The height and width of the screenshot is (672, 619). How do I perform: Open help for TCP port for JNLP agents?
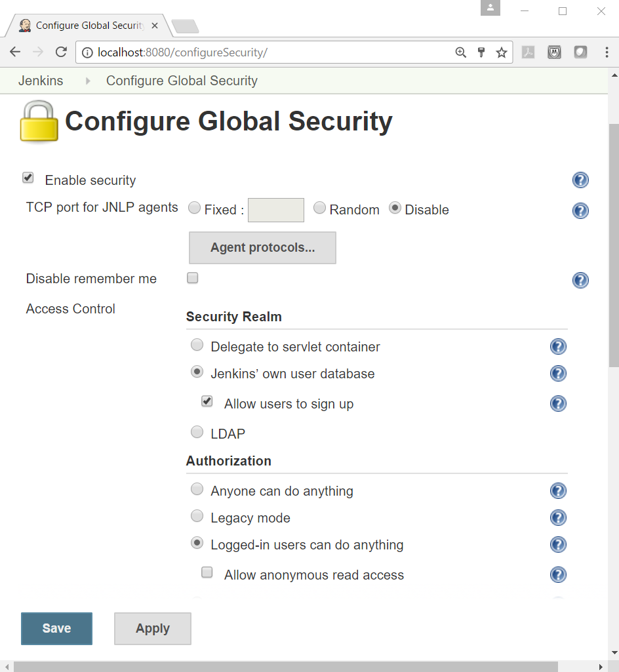[x=580, y=210]
